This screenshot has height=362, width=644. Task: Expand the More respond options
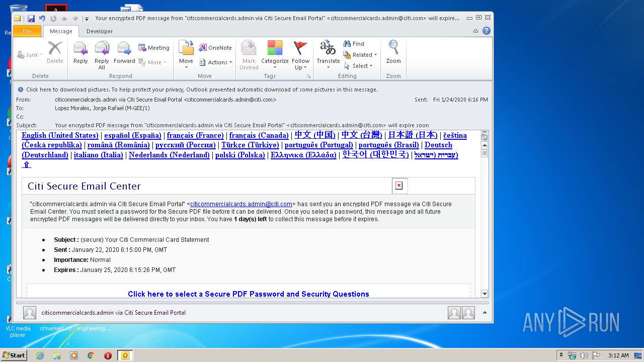pyautogui.click(x=152, y=62)
